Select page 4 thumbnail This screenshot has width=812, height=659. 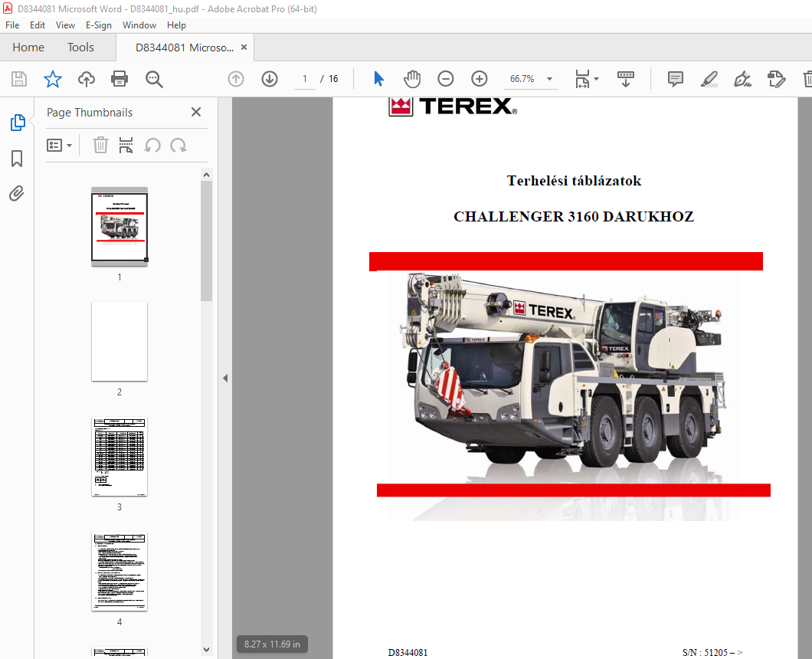[x=120, y=572]
